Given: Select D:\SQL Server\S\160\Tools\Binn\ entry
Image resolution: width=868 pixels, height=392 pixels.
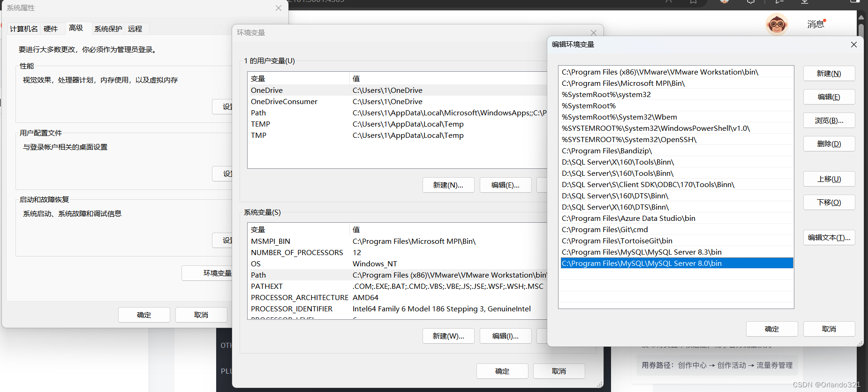Looking at the screenshot, I should click(676, 173).
